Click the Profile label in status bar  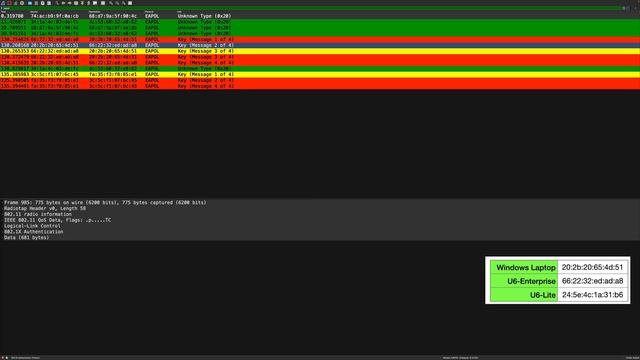pos(632,358)
